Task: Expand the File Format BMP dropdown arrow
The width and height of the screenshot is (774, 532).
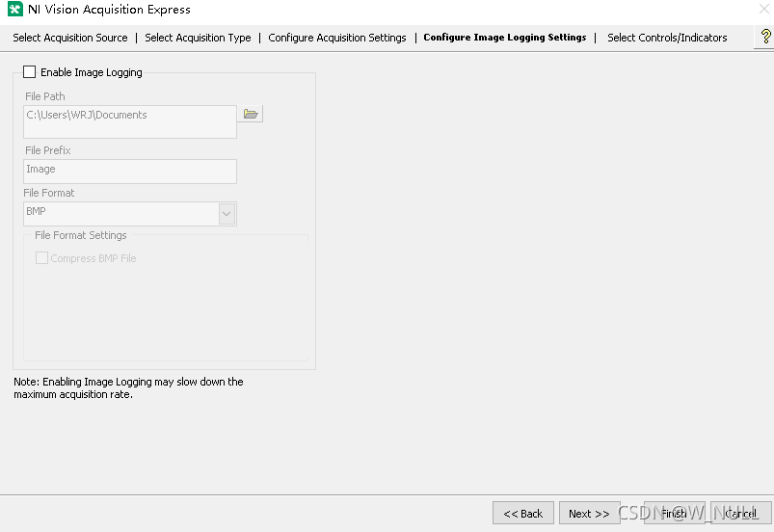Action: tap(227, 214)
